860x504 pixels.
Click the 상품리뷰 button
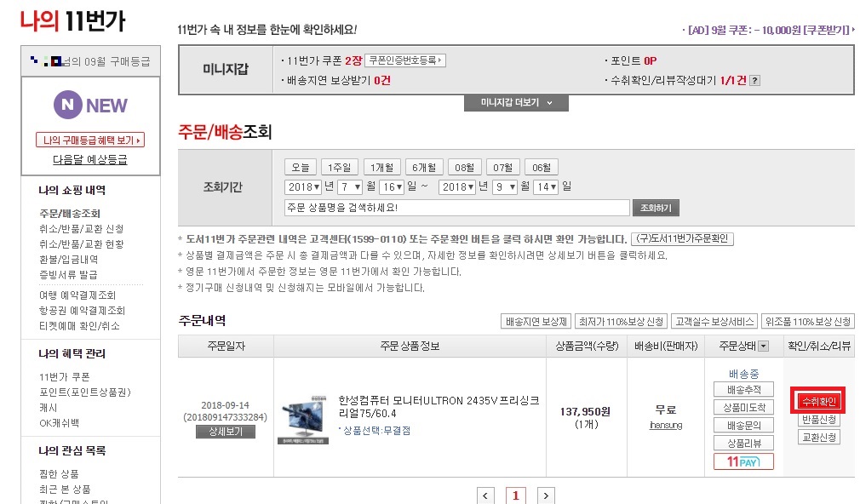pyautogui.click(x=743, y=443)
